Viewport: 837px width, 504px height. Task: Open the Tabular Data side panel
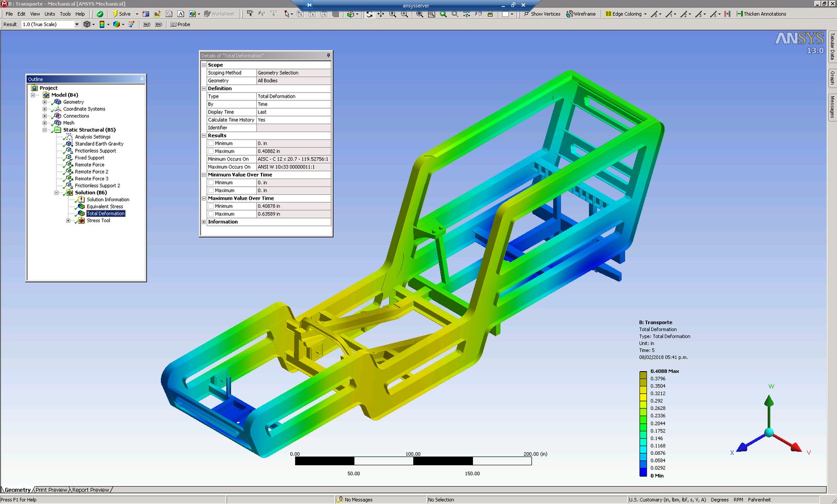[832, 46]
